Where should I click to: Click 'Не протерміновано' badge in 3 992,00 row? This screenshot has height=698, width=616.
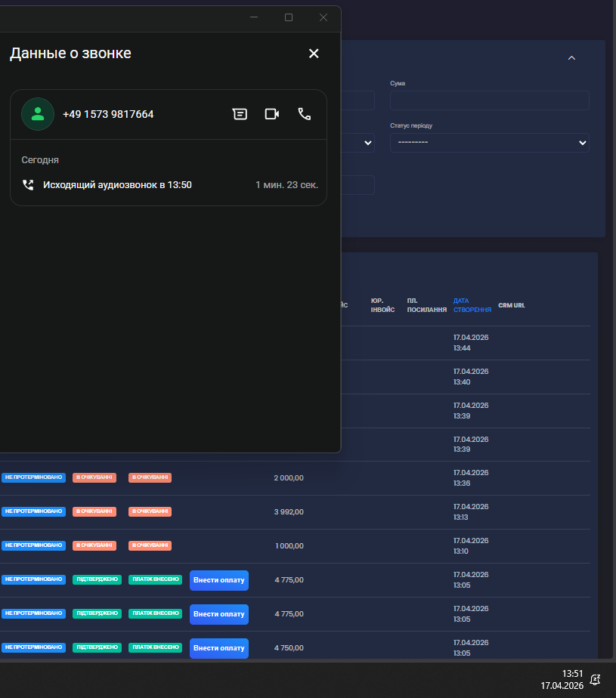click(33, 511)
